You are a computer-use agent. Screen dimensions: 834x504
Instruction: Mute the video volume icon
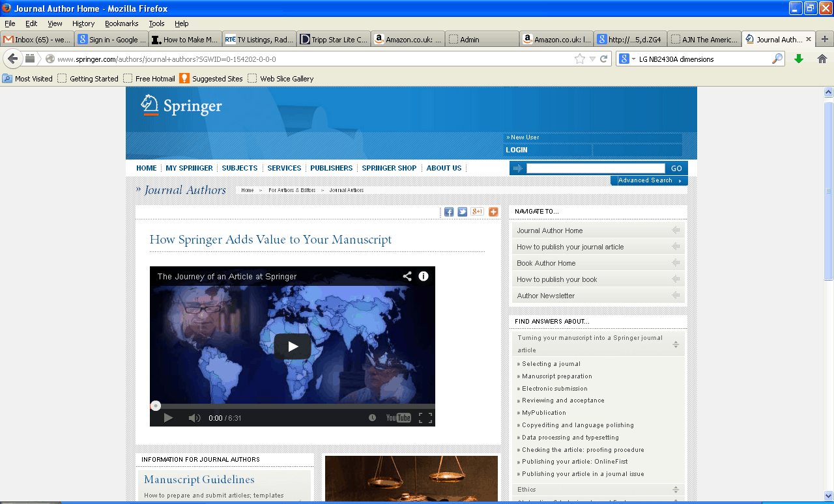tap(194, 418)
